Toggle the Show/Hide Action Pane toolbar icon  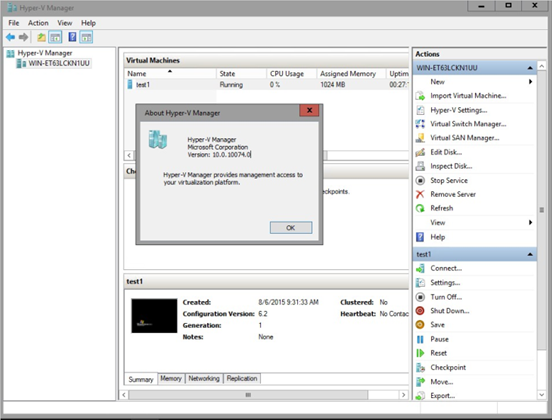[x=86, y=37]
